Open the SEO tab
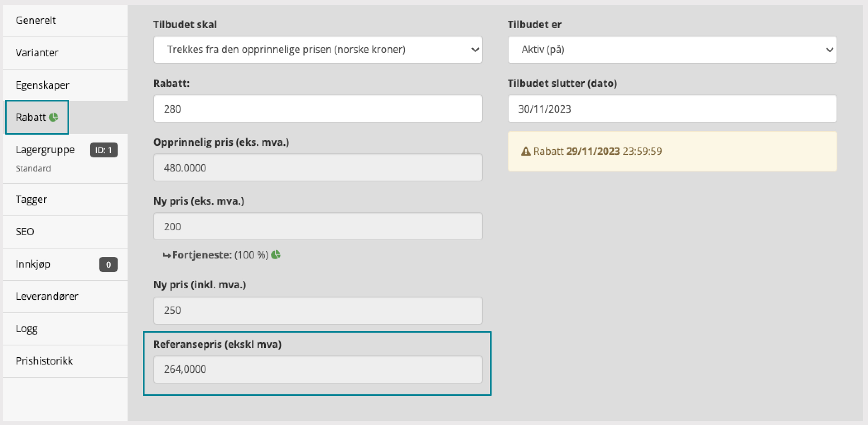Viewport: 868px width, 425px height. (25, 232)
